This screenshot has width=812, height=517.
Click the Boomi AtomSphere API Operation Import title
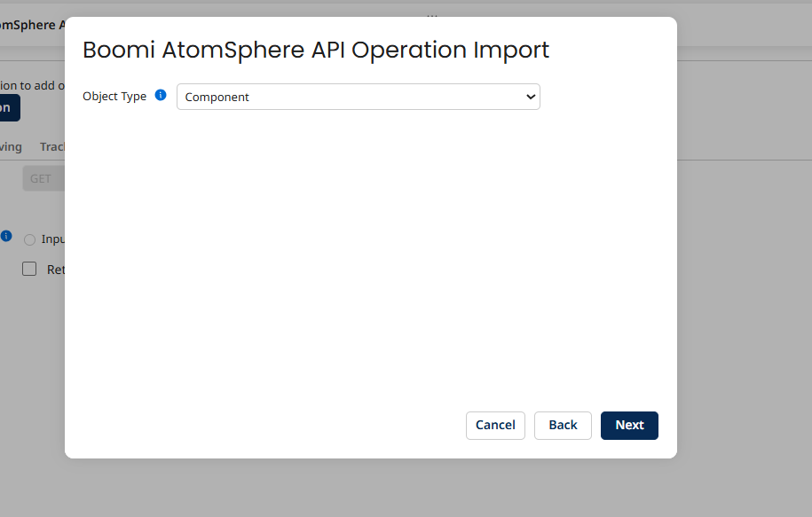coord(316,50)
